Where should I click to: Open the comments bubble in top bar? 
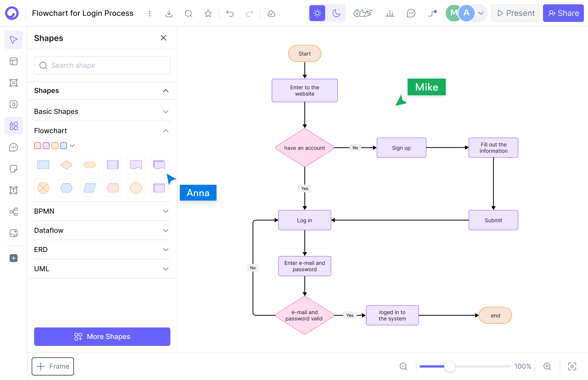pos(411,13)
